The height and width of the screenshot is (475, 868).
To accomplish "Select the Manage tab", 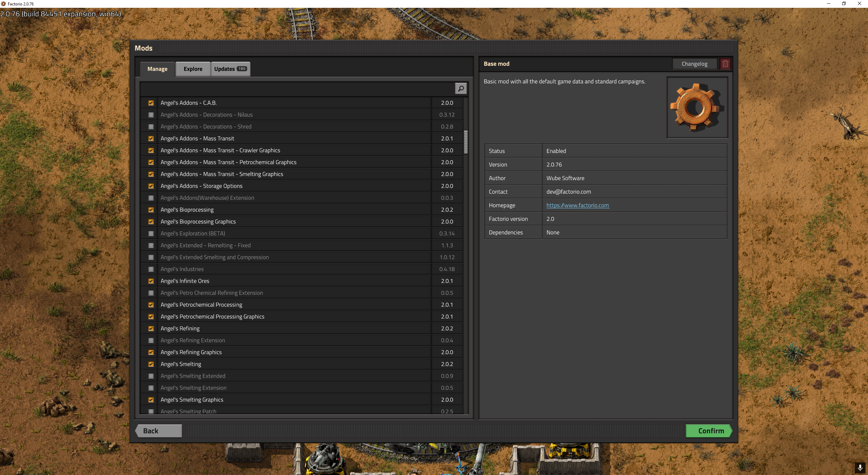I will point(157,69).
